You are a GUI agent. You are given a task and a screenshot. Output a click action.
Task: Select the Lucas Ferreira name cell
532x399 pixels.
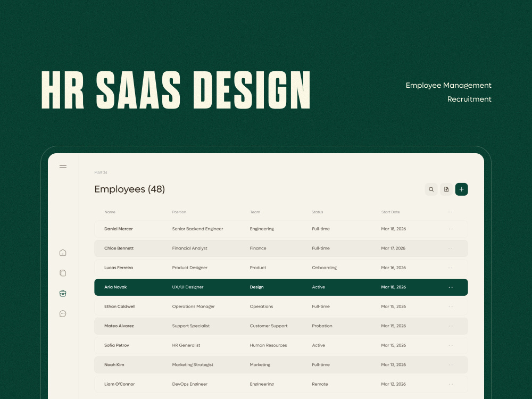tap(119, 268)
